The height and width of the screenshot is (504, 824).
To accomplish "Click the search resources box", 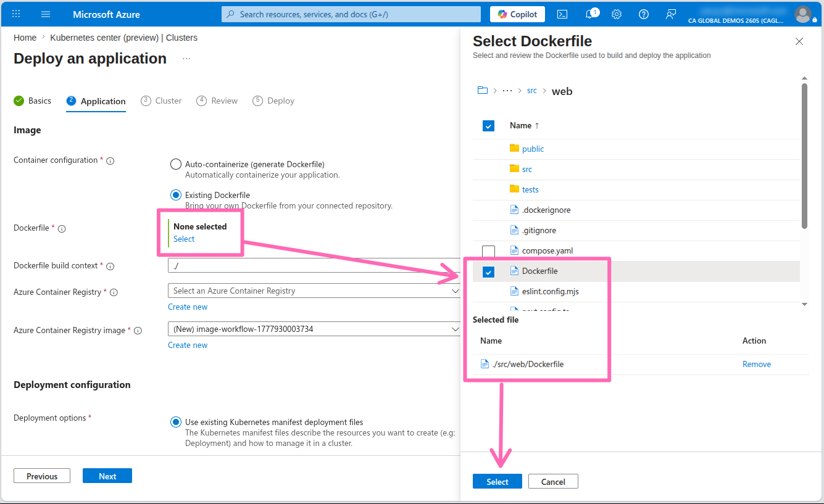I will click(x=351, y=14).
